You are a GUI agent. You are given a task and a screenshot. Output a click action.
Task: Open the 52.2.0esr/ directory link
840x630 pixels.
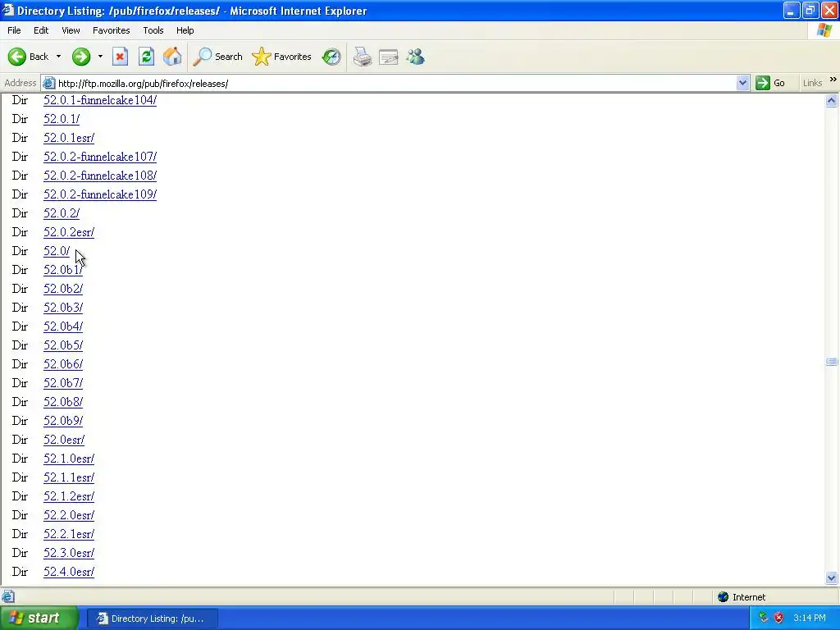point(69,515)
